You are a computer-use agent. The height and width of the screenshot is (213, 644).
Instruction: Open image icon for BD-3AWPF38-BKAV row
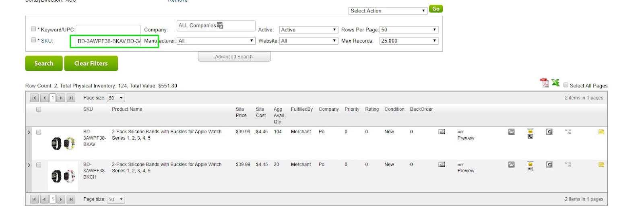click(x=442, y=132)
